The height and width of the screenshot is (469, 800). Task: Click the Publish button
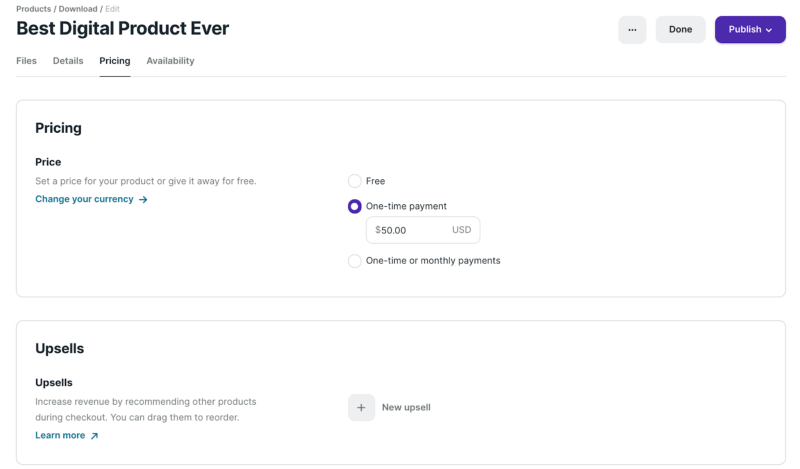coord(744,30)
